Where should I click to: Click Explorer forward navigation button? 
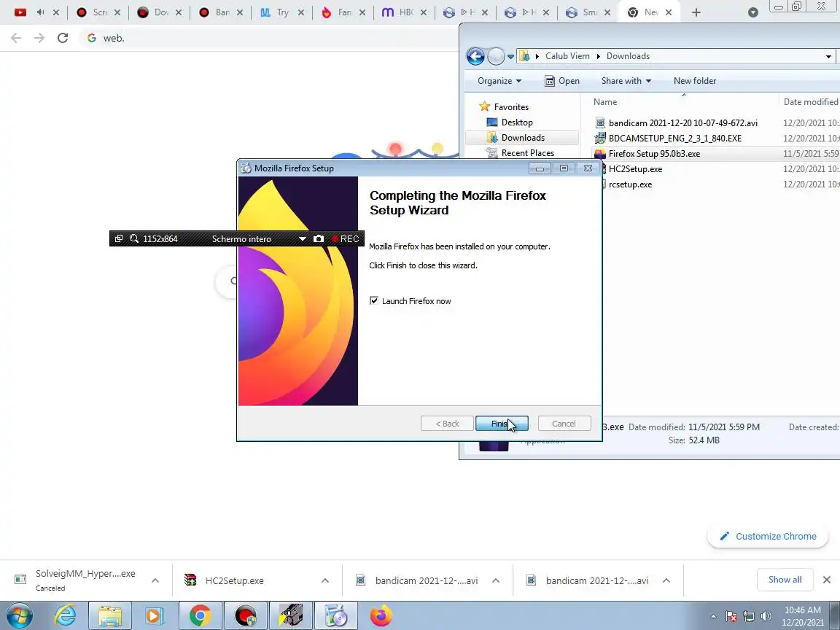496,56
